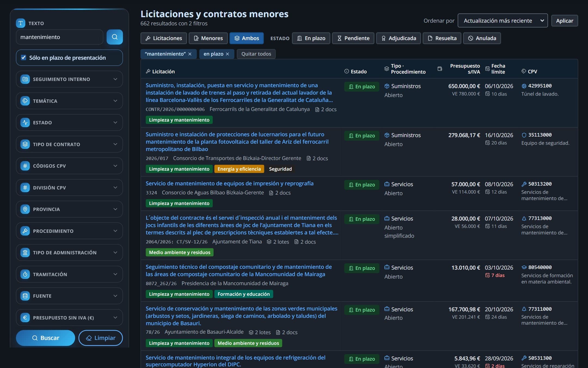
Task: Click the División CPV hash icon
Action: [25, 188]
